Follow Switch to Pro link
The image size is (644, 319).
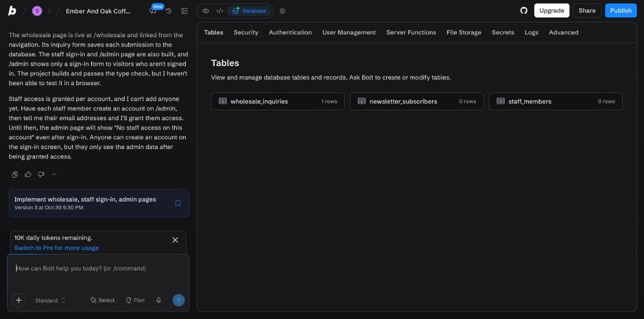[57, 248]
